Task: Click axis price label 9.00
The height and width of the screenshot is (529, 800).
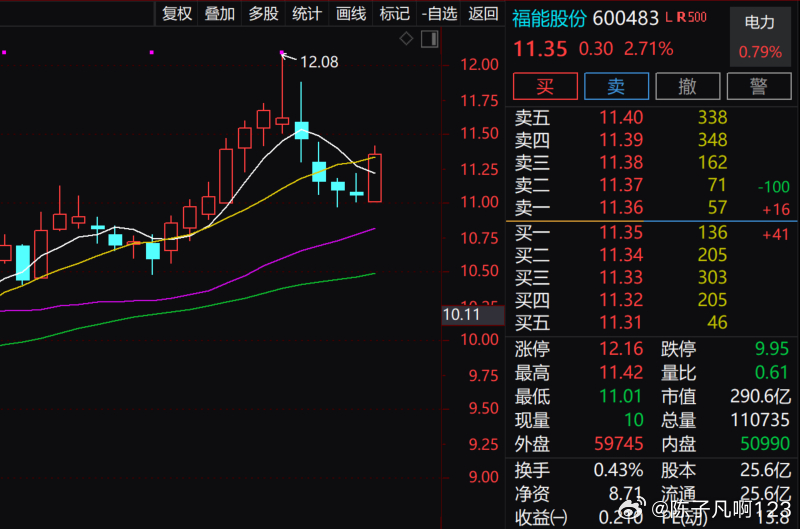Action: pyautogui.click(x=483, y=477)
